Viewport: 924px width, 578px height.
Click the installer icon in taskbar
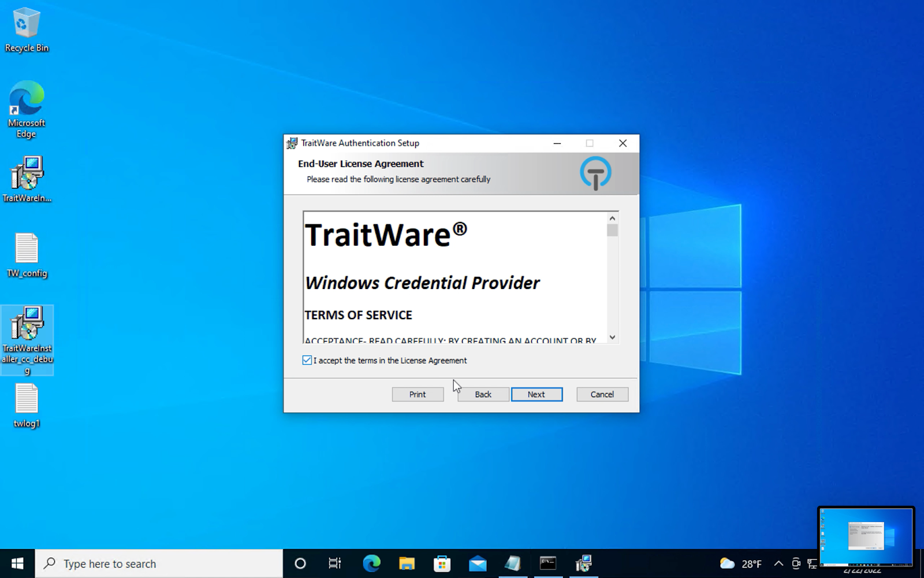click(584, 564)
